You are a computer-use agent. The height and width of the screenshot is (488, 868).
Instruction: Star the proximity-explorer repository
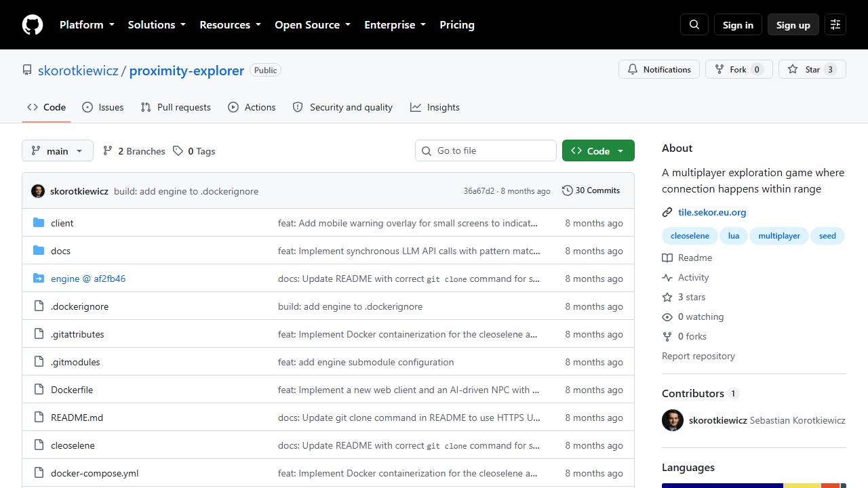812,69
